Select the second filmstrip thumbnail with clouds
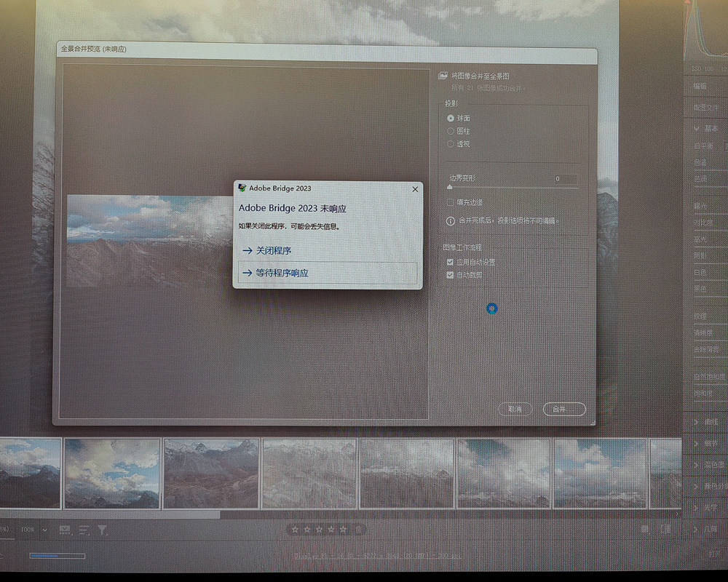 [112, 474]
